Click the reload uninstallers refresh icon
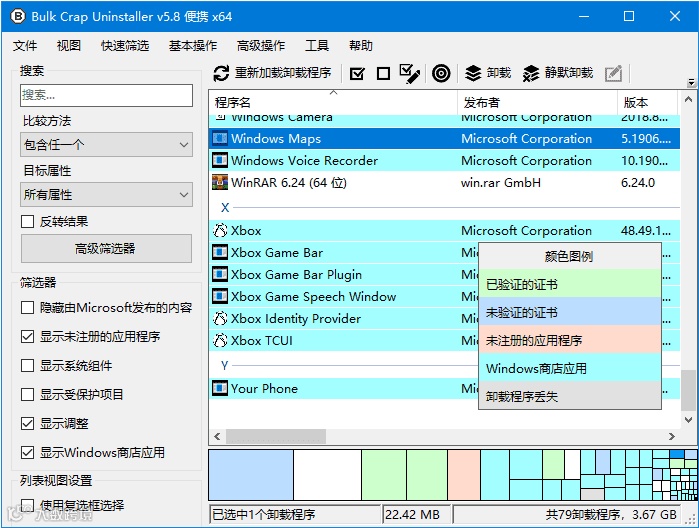This screenshot has height=528, width=699. pos(221,73)
